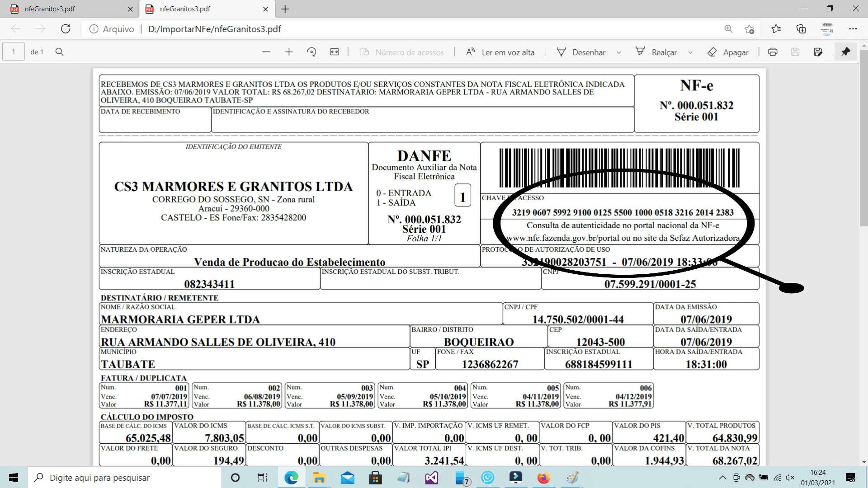Open the document search magnifier
Viewport: 868px width, 488px height.
point(60,52)
